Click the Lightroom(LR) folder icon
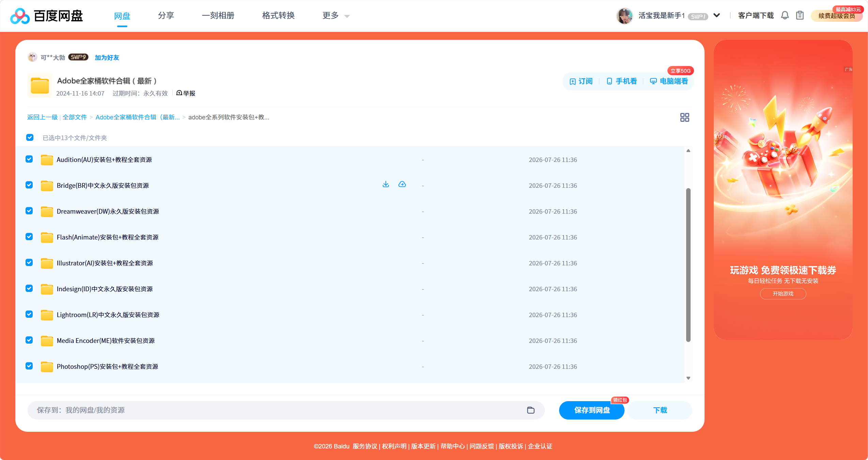This screenshot has width=868, height=460. (47, 315)
